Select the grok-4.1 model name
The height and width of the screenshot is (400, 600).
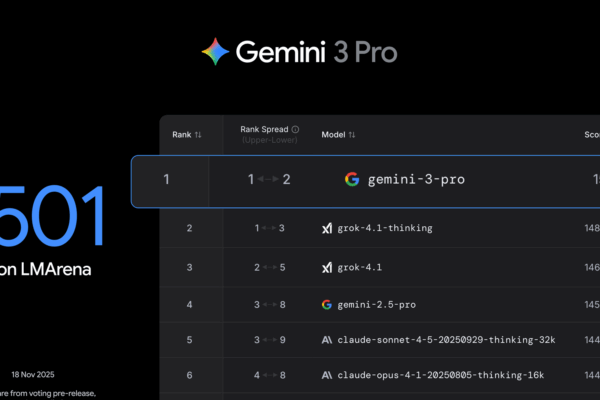[362, 266]
